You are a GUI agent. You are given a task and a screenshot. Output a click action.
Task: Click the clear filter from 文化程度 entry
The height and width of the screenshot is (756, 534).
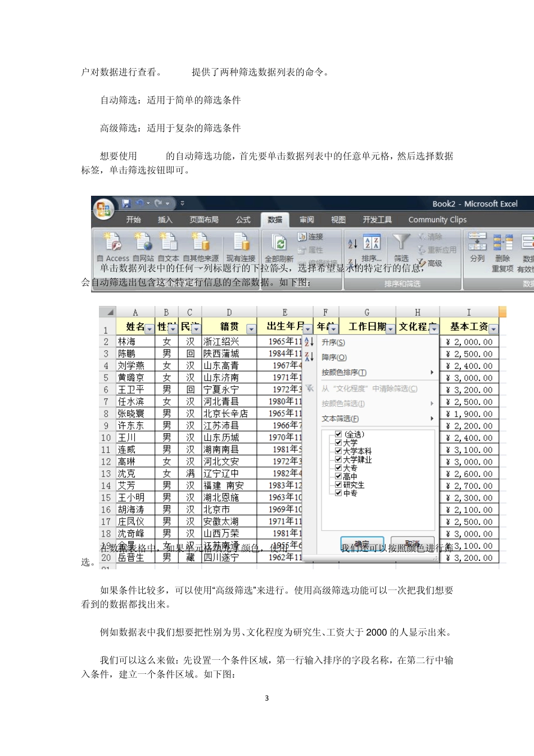click(370, 388)
